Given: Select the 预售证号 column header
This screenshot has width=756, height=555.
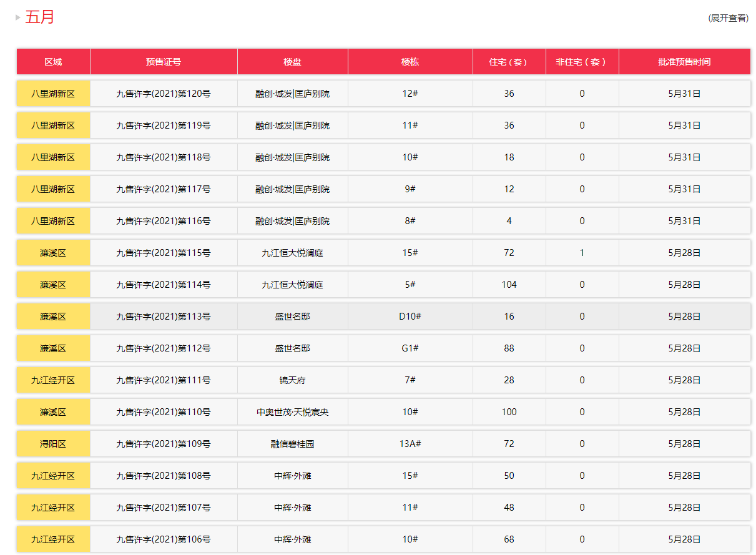Looking at the screenshot, I should click(164, 62).
